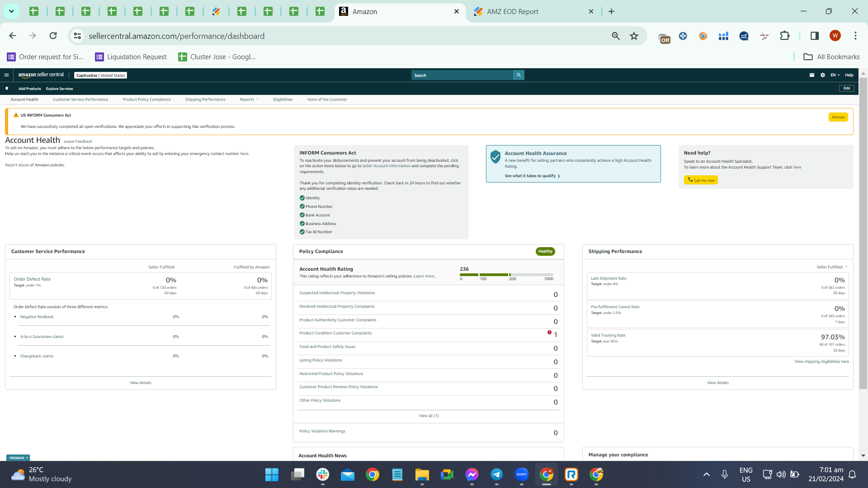Open the Account Health nav tab

point(24,99)
